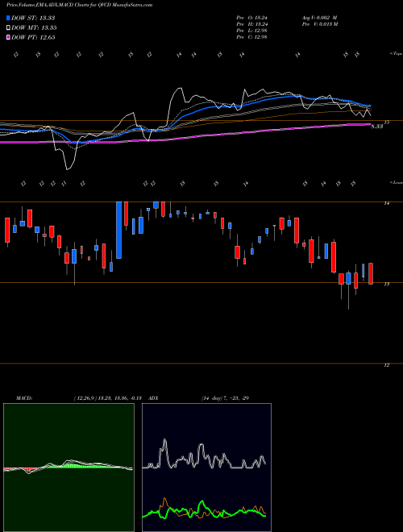Viewport: 403px width, 532px height.
Task: Click the '<Lows' marker label
Action: pos(397,182)
